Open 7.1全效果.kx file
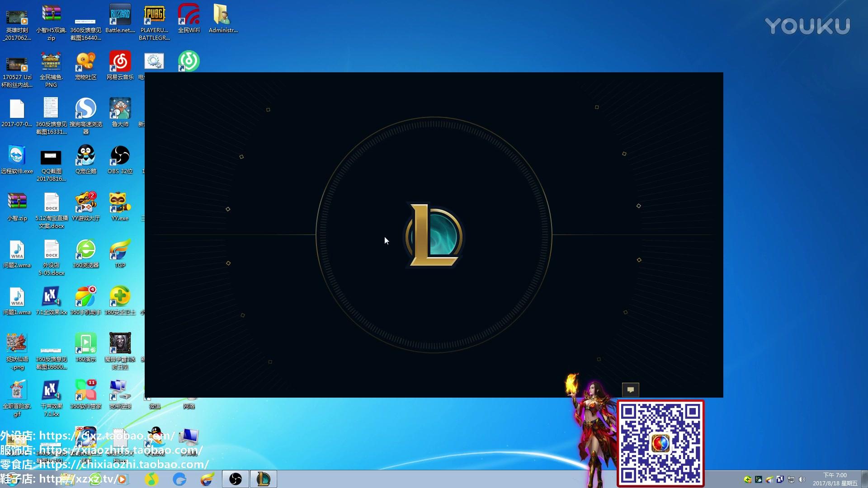Viewport: 868px width, 488px height. 51,300
